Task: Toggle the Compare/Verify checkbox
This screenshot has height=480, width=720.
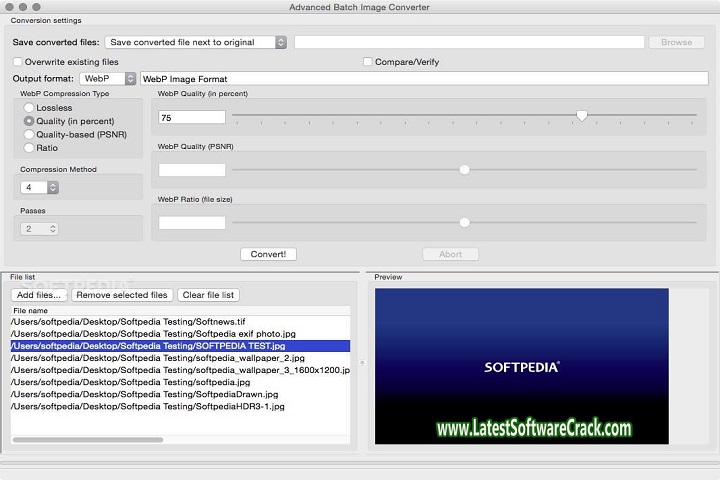Action: click(x=368, y=62)
